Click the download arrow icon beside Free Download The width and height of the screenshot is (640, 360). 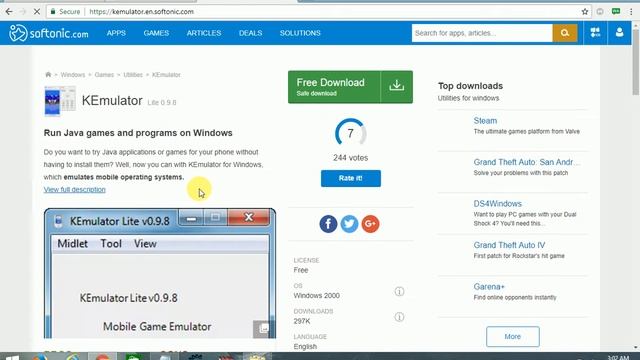pos(396,87)
